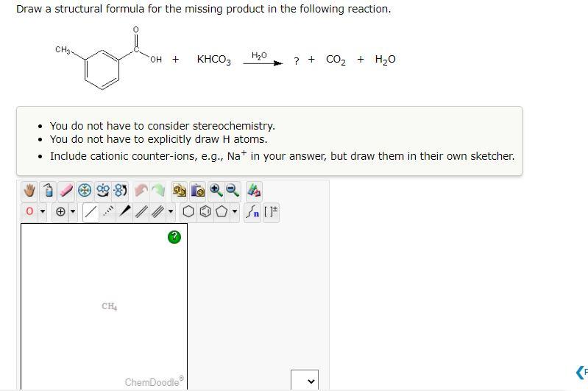Image resolution: width=588 pixels, height=391 pixels.
Task: Click the undo arrow
Action: coord(141,191)
